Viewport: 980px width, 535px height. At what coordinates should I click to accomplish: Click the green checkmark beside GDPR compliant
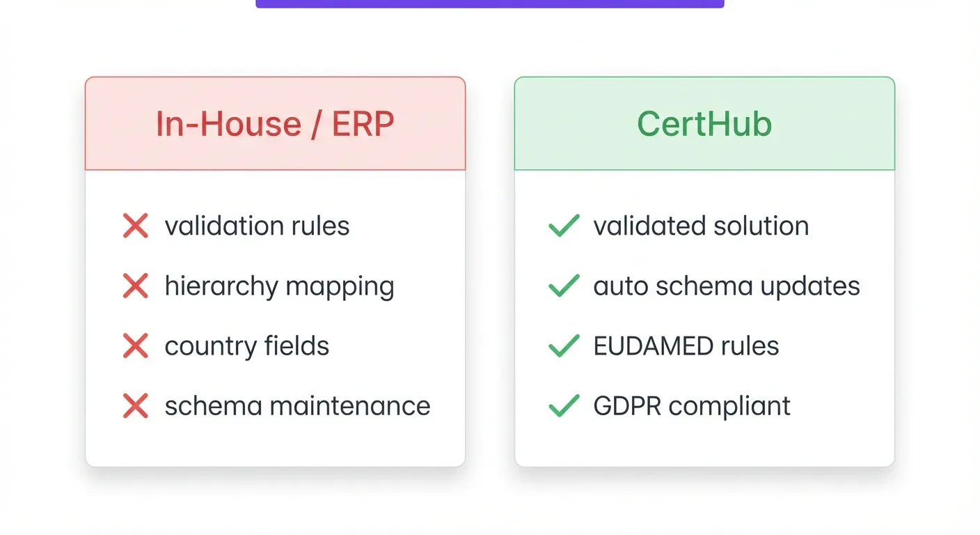564,405
